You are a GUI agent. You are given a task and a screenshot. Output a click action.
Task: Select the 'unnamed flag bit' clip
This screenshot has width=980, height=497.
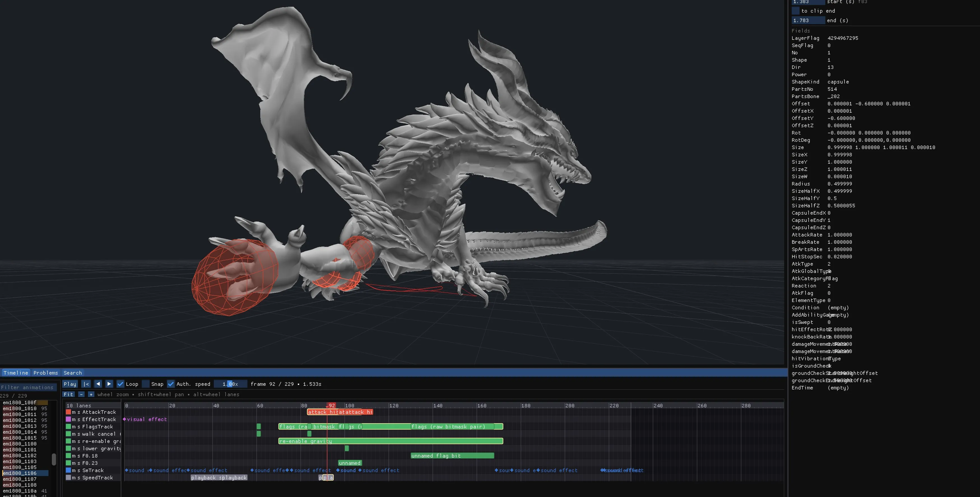(x=452, y=456)
